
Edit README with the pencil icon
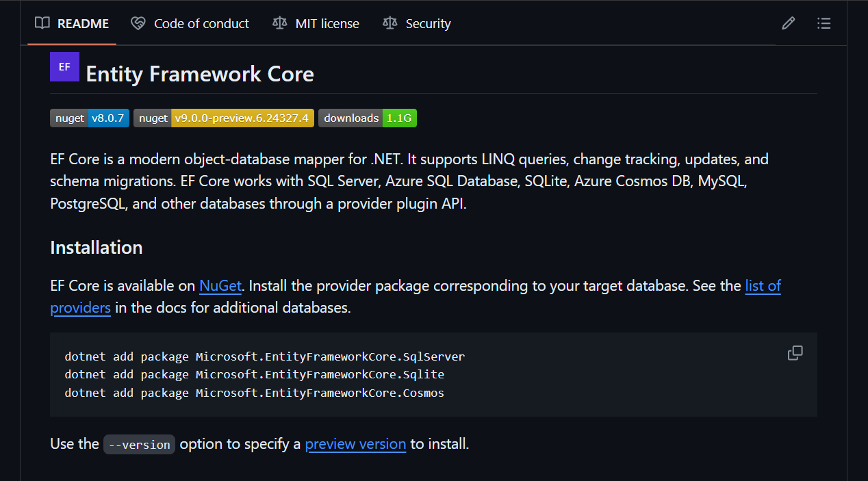coord(789,23)
